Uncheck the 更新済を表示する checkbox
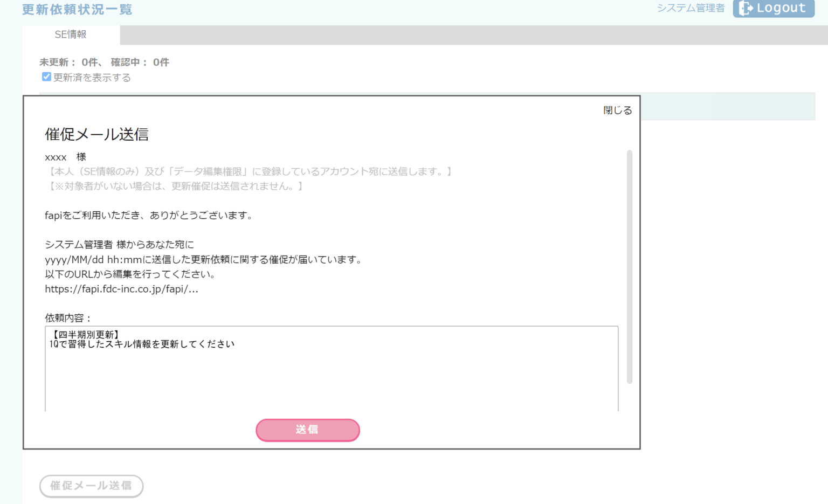 click(46, 77)
